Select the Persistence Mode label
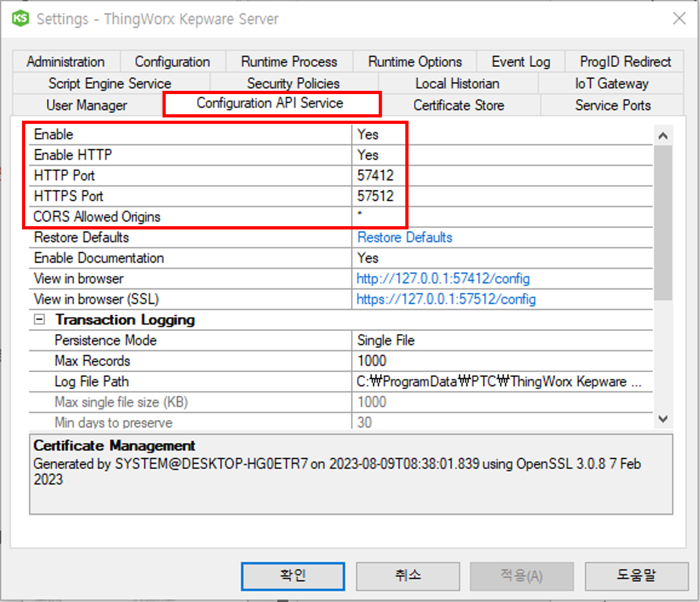700x602 pixels. point(106,340)
